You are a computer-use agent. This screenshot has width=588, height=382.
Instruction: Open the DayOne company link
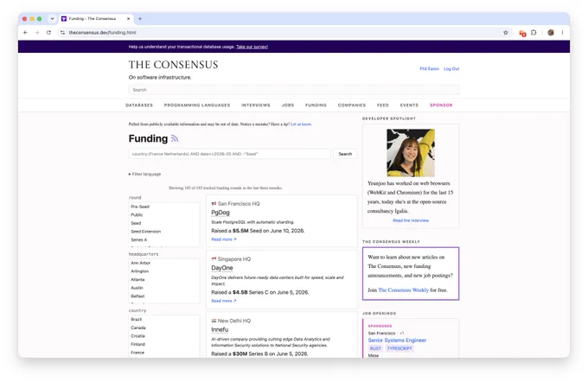tap(222, 268)
